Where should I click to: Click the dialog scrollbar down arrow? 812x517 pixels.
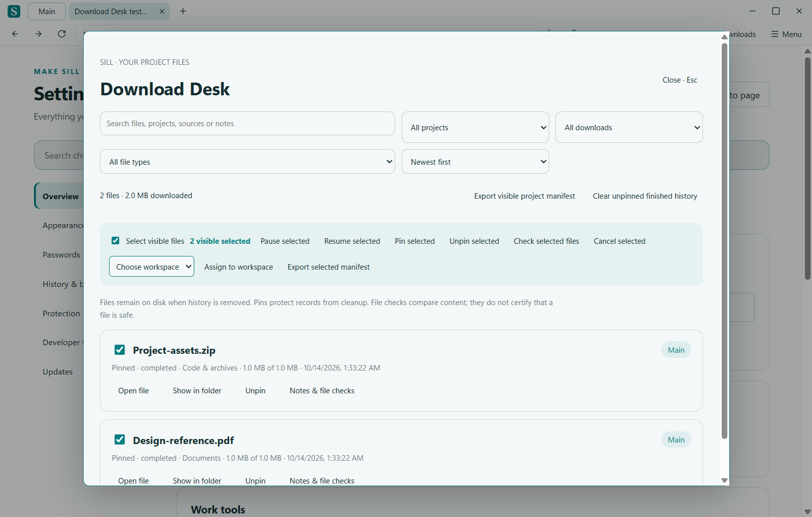click(x=724, y=481)
